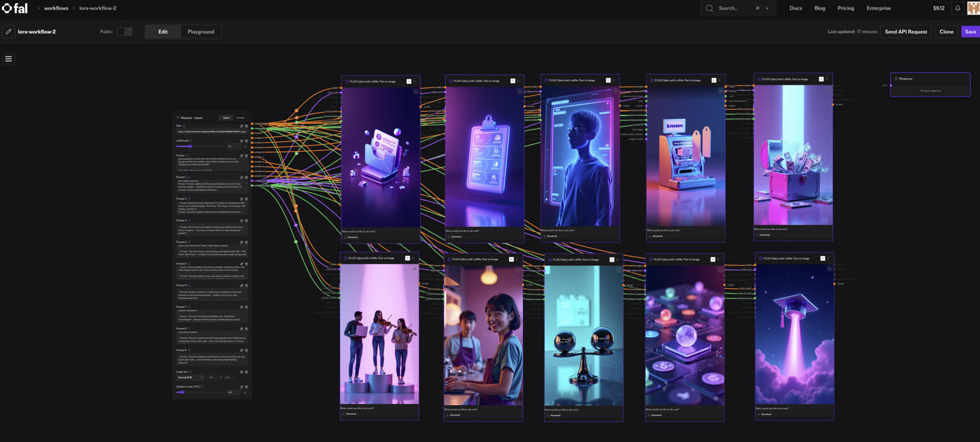Save the workflow
The image size is (980, 442).
click(x=970, y=31)
